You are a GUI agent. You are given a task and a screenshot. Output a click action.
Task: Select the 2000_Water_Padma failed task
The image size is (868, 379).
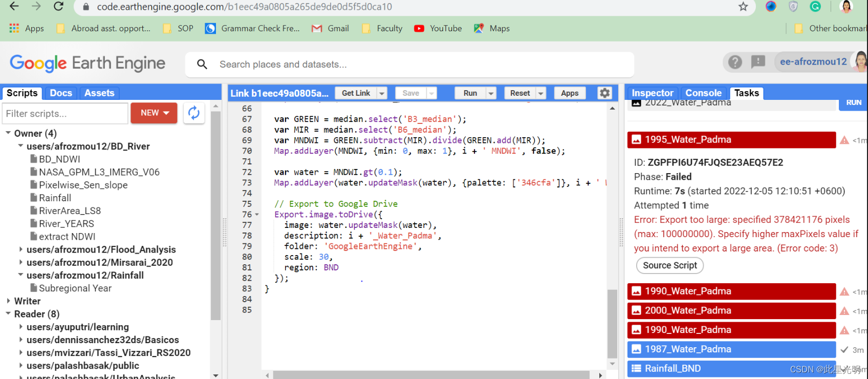click(x=731, y=310)
